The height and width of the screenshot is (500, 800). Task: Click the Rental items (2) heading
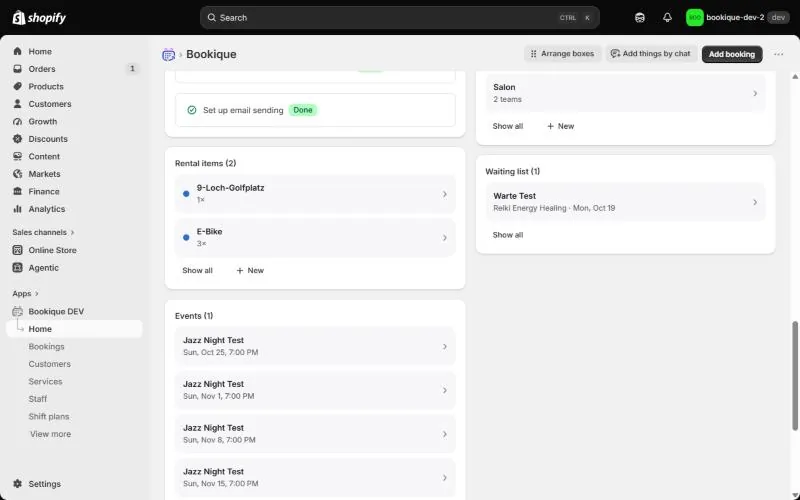pyautogui.click(x=205, y=164)
